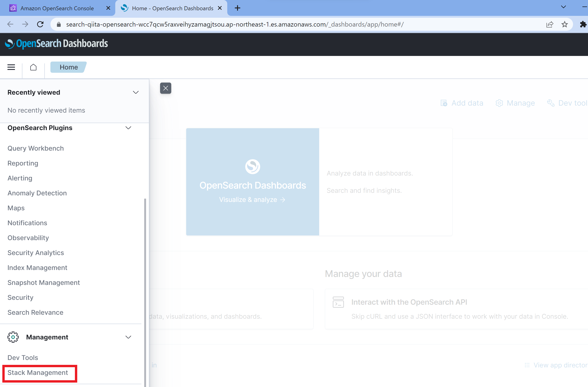Collapse the Management section chevron
Image resolution: width=588 pixels, height=387 pixels.
click(x=128, y=337)
